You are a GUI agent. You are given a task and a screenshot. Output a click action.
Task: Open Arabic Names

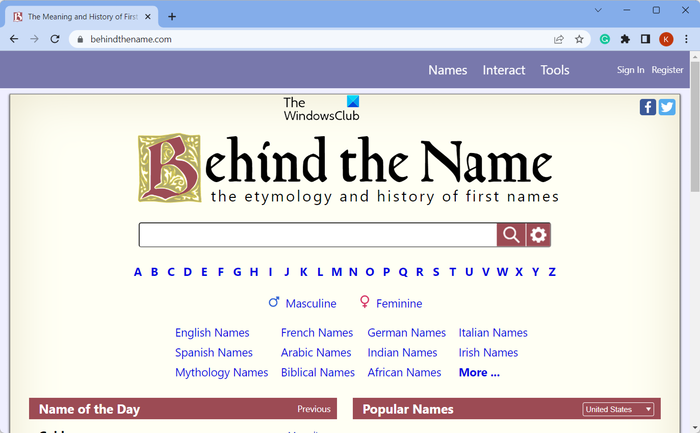(316, 353)
